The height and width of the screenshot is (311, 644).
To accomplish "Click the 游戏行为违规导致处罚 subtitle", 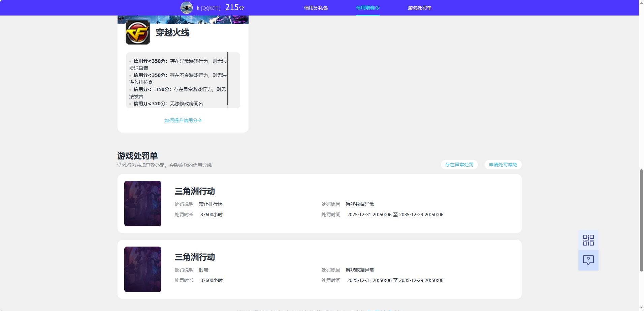I will [x=164, y=165].
